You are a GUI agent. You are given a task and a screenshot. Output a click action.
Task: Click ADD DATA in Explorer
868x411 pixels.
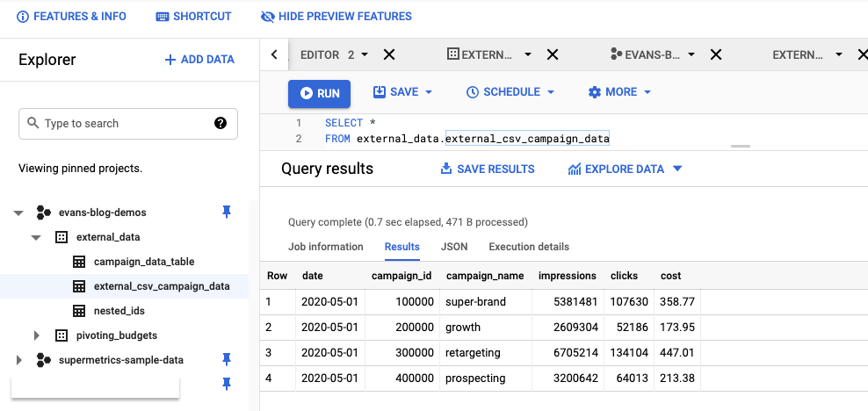(199, 60)
